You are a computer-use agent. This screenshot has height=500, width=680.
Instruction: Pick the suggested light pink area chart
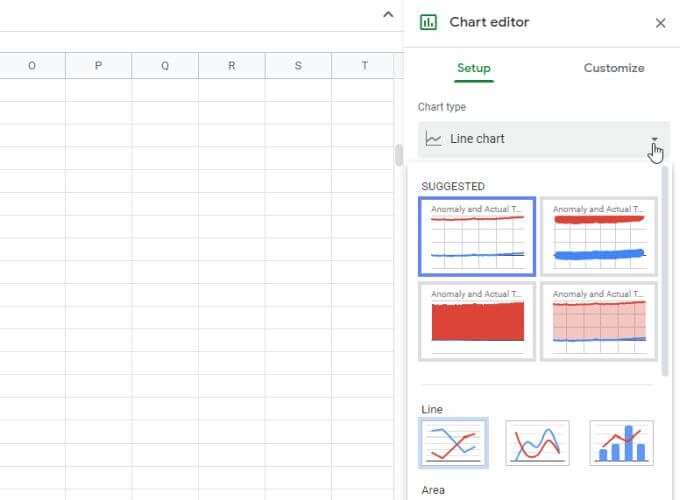click(x=599, y=321)
